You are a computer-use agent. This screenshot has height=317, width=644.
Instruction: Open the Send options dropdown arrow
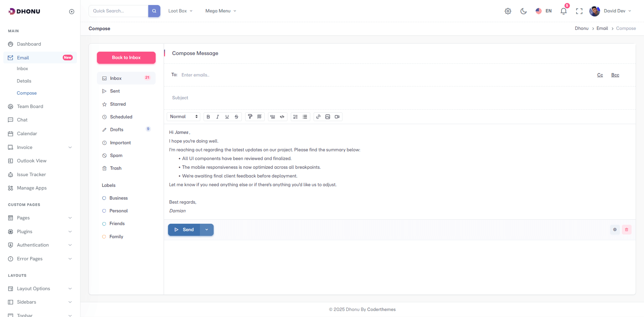coord(207,230)
